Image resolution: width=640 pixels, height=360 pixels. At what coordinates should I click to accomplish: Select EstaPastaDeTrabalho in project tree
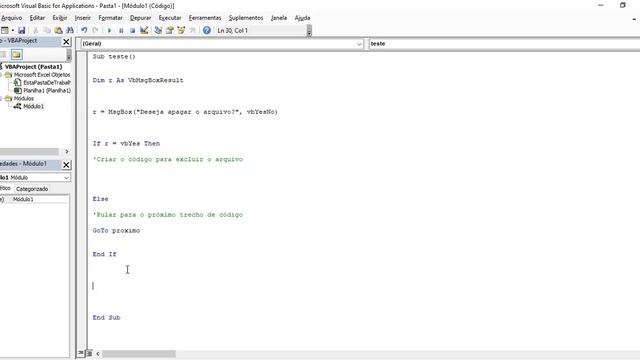[47, 82]
